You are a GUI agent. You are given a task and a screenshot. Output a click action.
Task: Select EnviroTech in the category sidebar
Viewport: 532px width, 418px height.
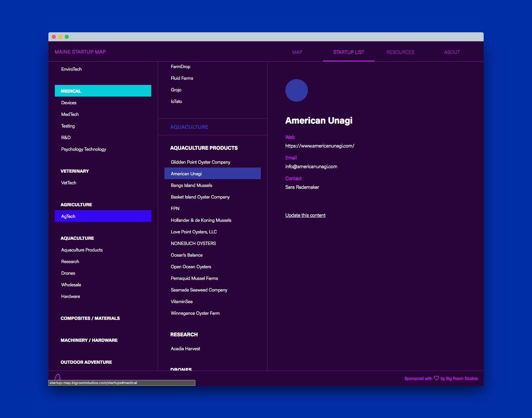(72, 69)
